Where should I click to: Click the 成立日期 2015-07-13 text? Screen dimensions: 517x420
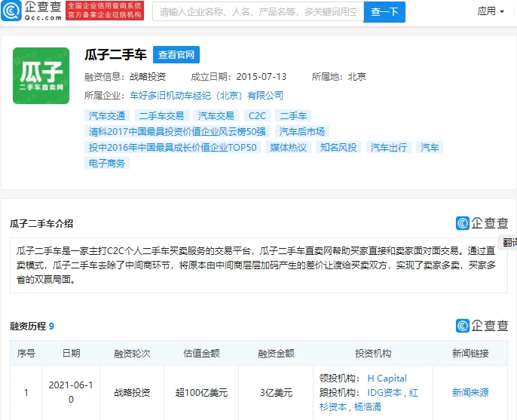239,77
